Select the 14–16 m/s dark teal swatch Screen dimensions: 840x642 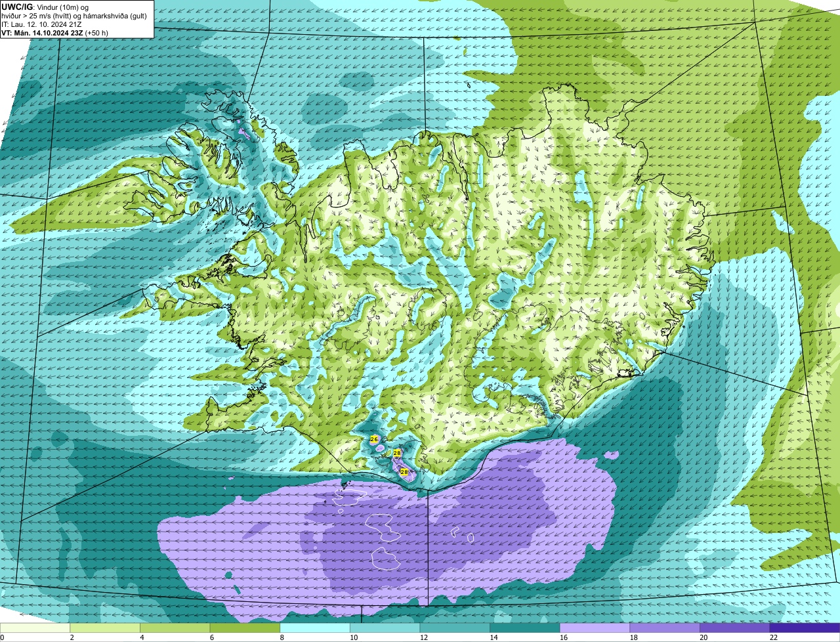point(525,628)
